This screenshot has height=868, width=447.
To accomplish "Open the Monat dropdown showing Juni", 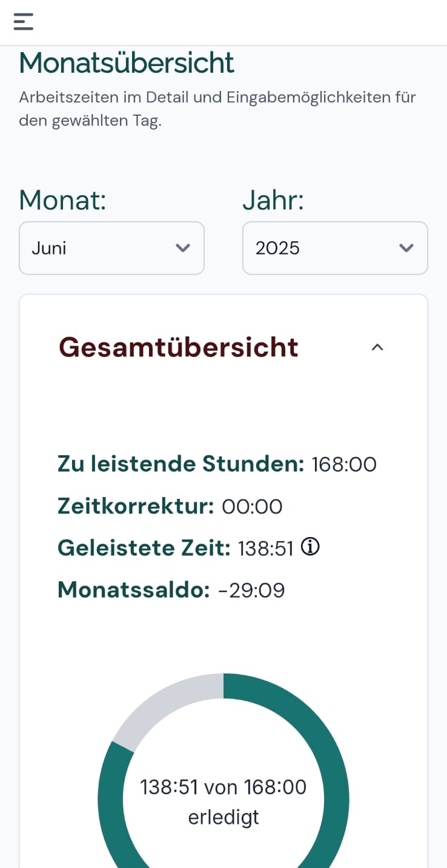I will coord(111,248).
